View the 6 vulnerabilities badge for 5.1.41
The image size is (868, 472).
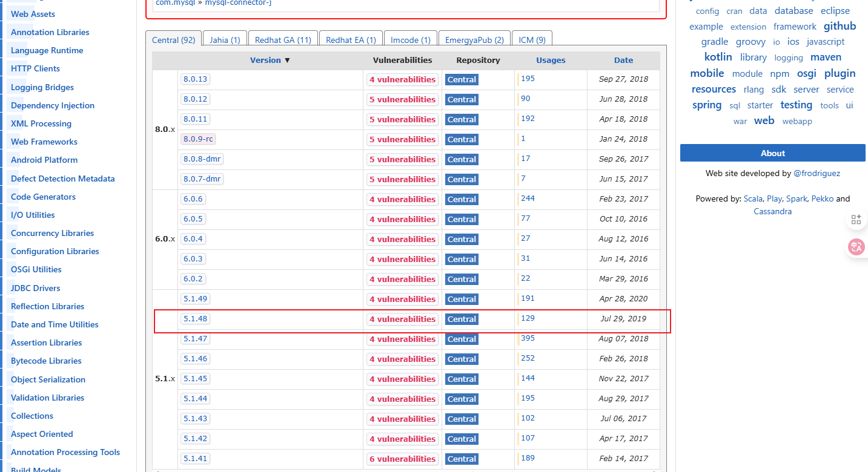pos(402,459)
